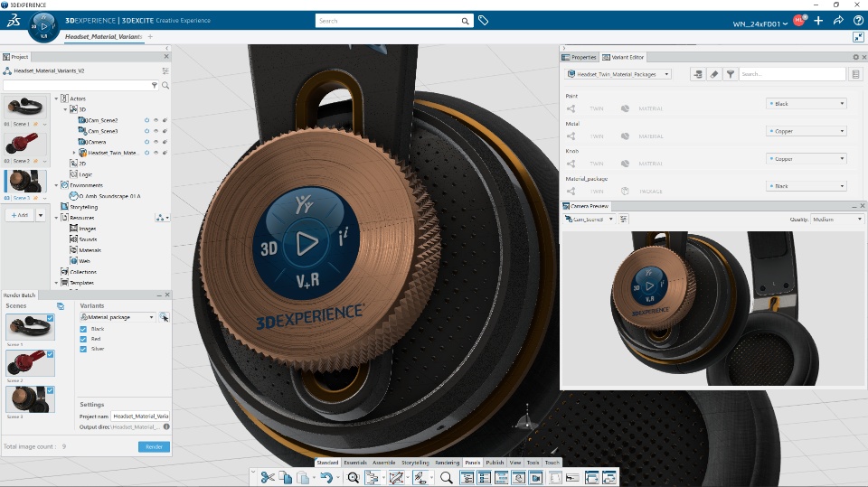Toggle power icon for Cam_Scene3

[146, 131]
